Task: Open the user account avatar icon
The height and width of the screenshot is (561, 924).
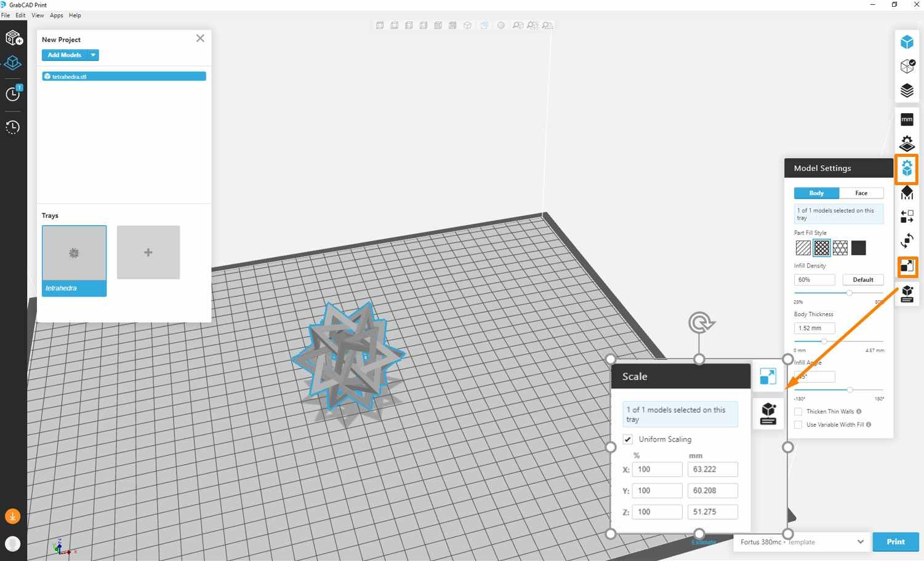Action: point(12,544)
